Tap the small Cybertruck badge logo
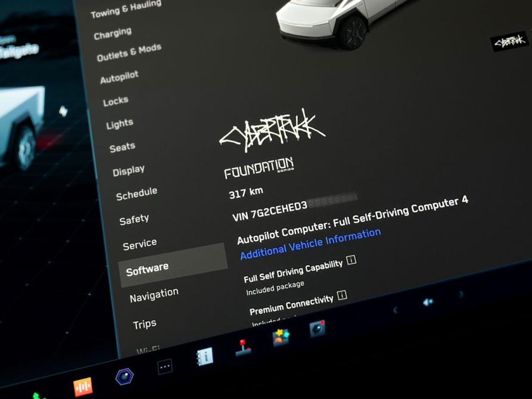Screen dimensions: 532x399 coord(509,41)
